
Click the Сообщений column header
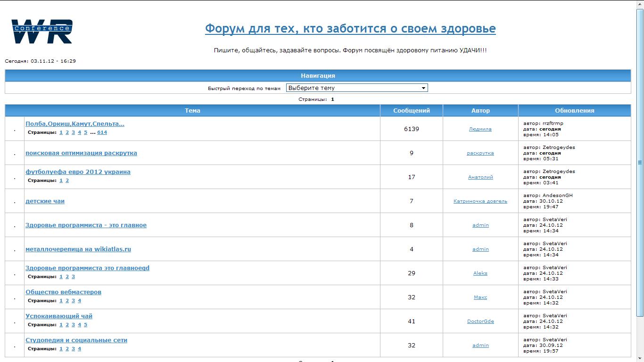pos(412,111)
